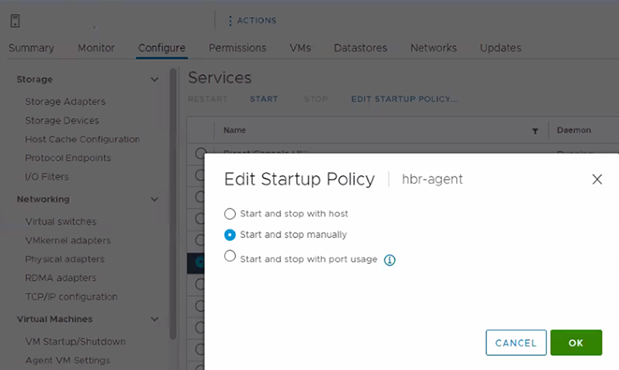The width and height of the screenshot is (619, 370).
Task: Close the Edit Startup Policy dialog with X
Action: click(x=597, y=179)
